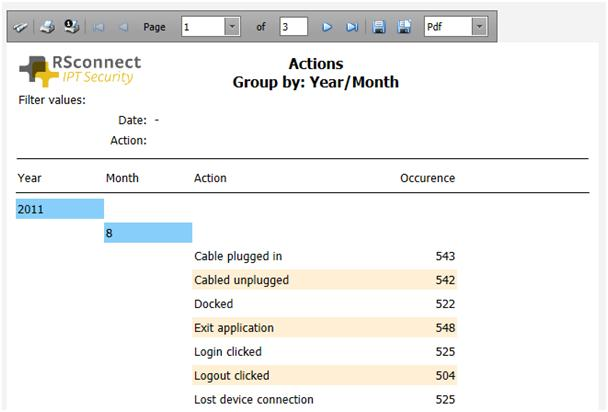The height and width of the screenshot is (412, 608).
Task: Jump to the last page
Action: [x=352, y=27]
